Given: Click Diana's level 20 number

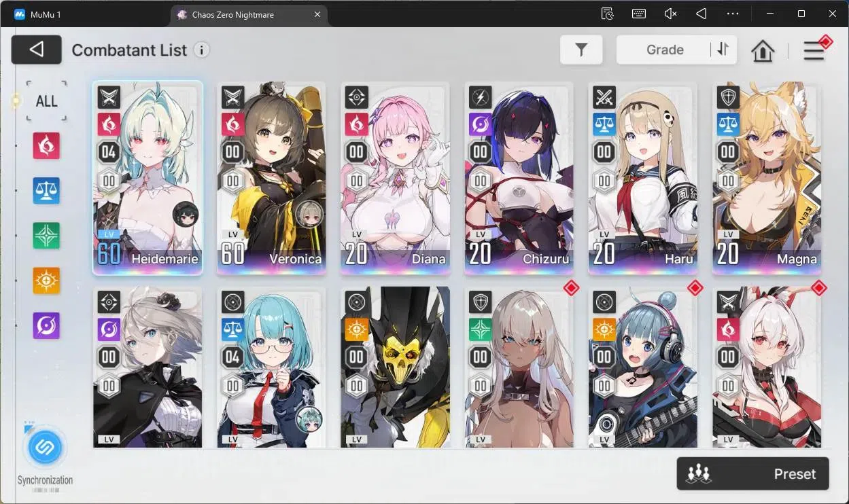Looking at the screenshot, I should [x=357, y=254].
